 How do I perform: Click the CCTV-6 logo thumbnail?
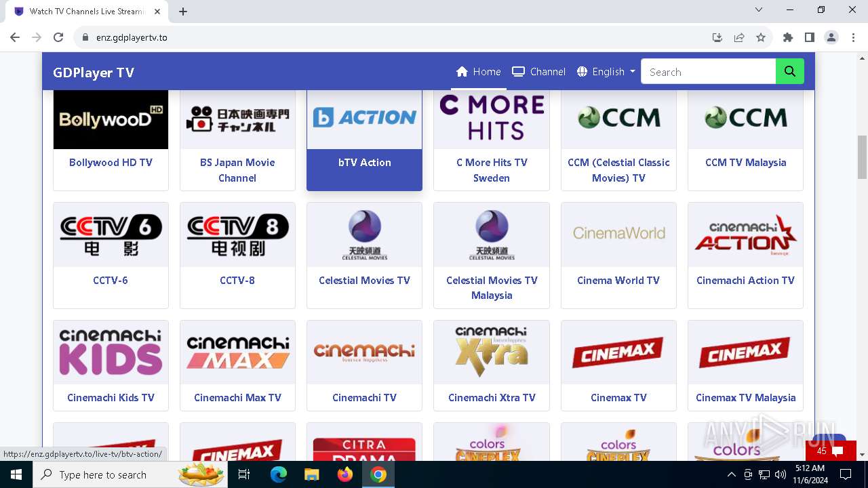[111, 235]
